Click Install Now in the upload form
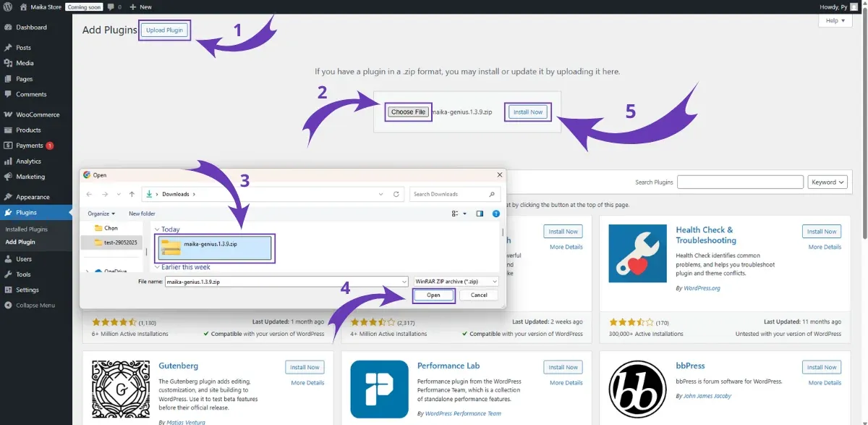This screenshot has width=868, height=425. click(x=527, y=111)
